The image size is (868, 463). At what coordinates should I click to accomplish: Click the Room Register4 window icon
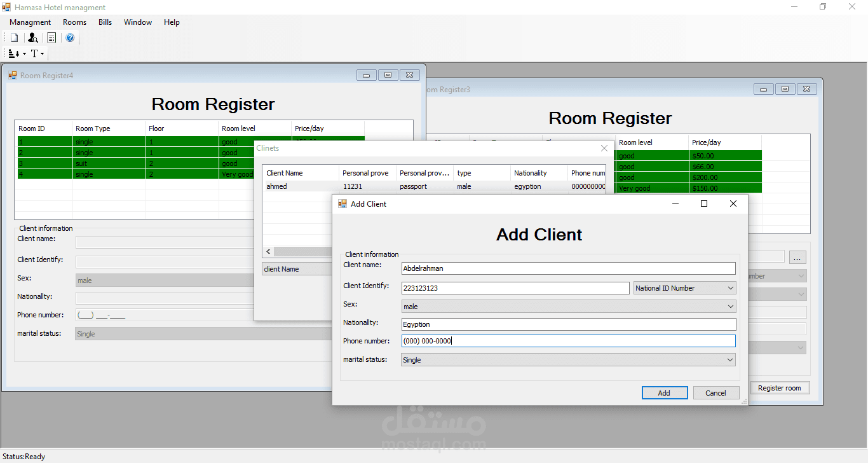[x=12, y=75]
